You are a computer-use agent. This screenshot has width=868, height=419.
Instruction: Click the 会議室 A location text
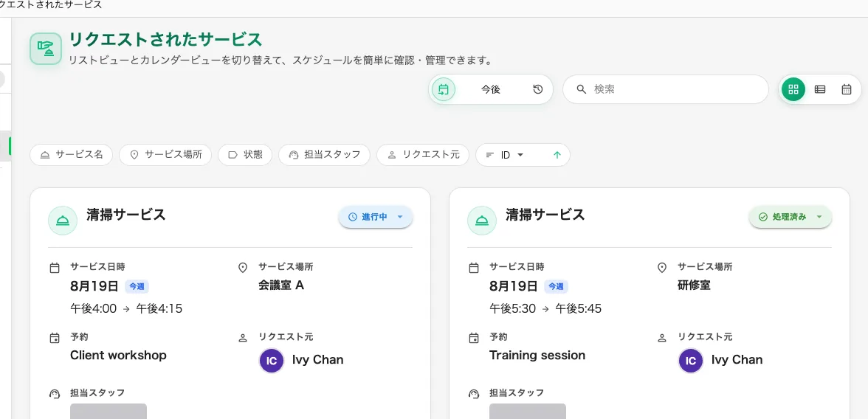point(281,285)
